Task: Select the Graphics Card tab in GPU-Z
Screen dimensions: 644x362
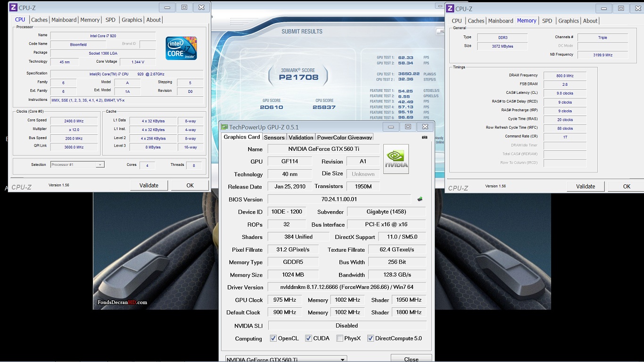Action: pos(242,137)
